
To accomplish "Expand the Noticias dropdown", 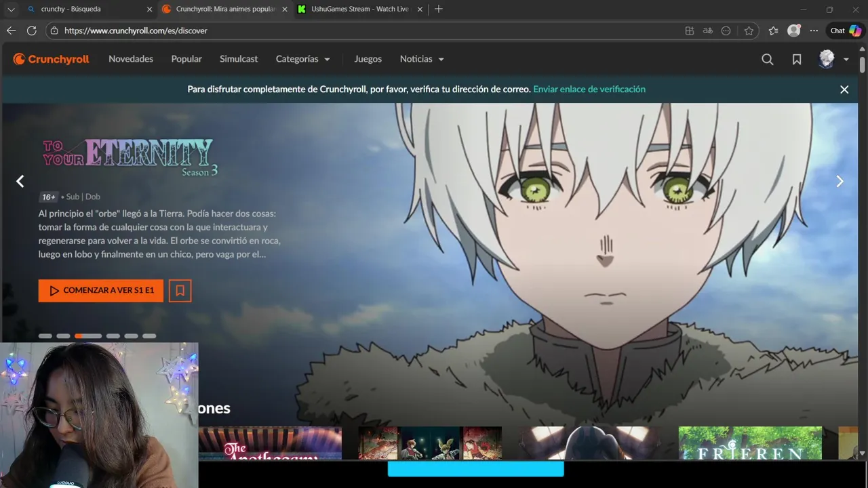I will pyautogui.click(x=422, y=59).
